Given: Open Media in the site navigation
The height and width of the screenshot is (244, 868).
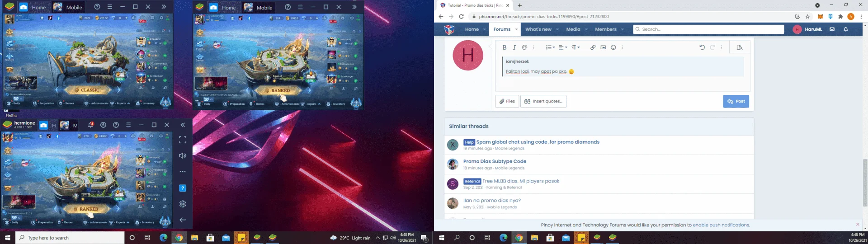Looking at the screenshot, I should (x=573, y=29).
